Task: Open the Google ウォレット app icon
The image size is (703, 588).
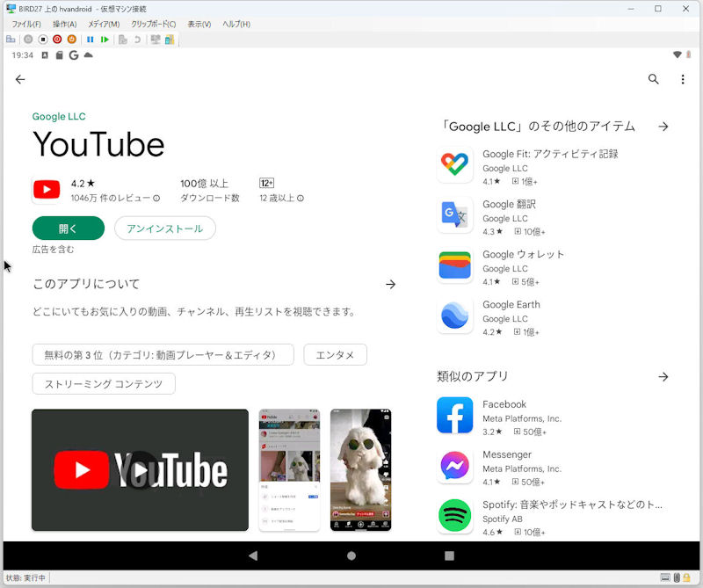Action: point(454,265)
